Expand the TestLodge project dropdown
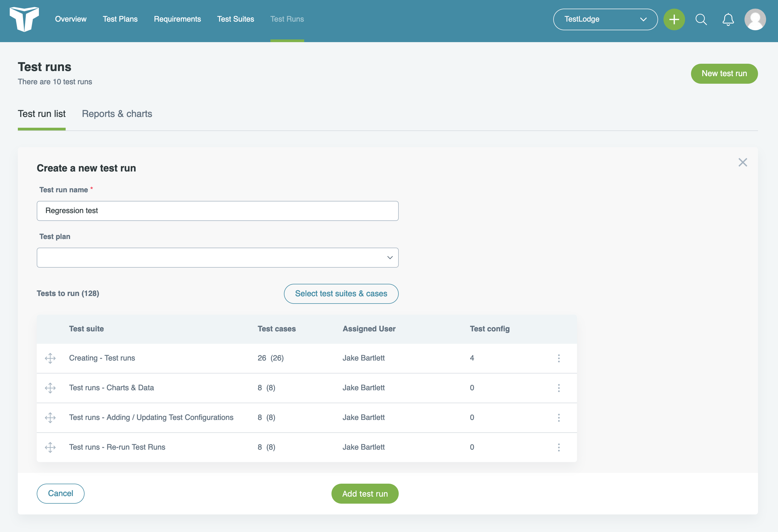This screenshot has height=532, width=778. coord(605,19)
